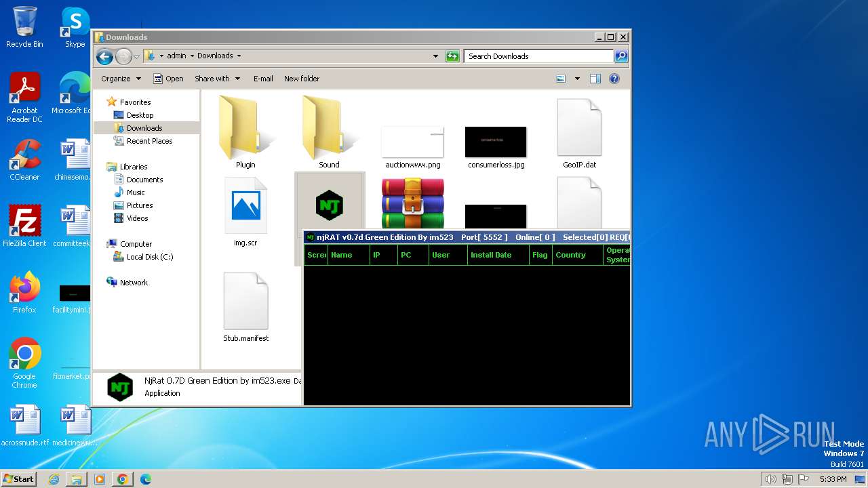Open the Recycle Bin desktop icon
Image resolution: width=868 pixels, height=488 pixels.
(x=24, y=27)
